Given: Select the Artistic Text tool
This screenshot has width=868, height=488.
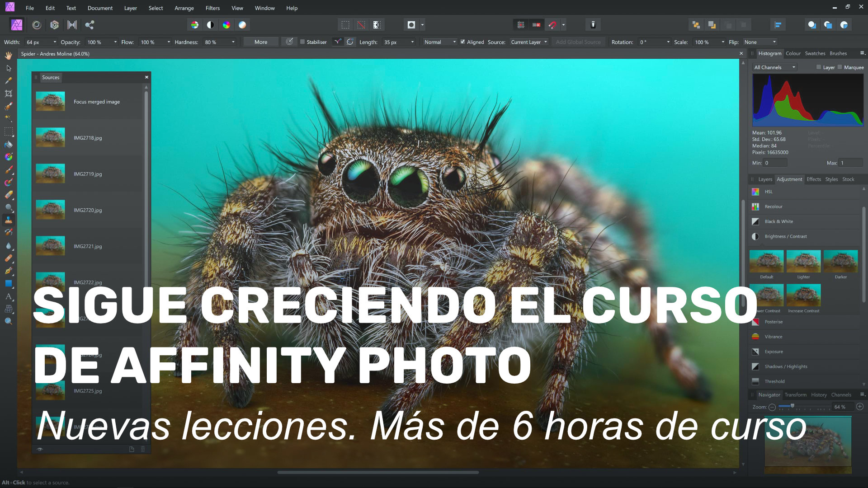Looking at the screenshot, I should pos(9,296).
